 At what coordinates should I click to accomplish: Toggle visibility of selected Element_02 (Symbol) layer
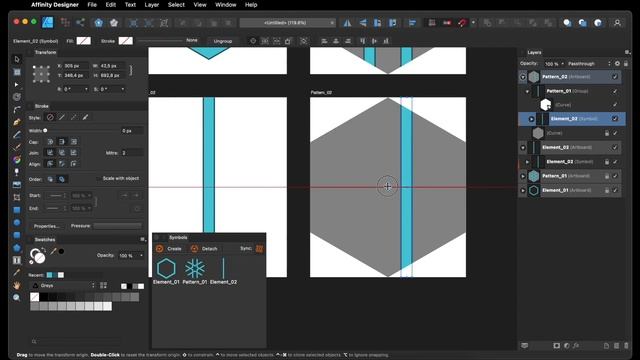coord(615,119)
